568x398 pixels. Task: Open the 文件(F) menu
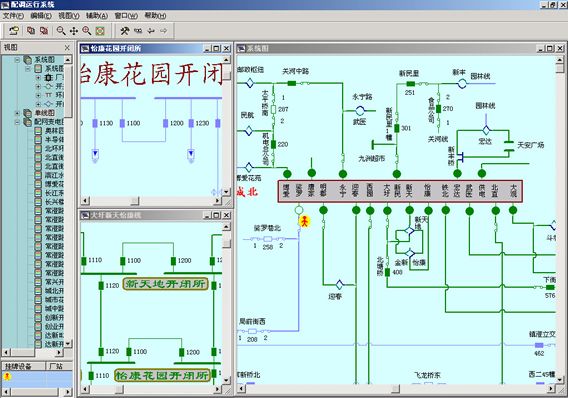(13, 16)
